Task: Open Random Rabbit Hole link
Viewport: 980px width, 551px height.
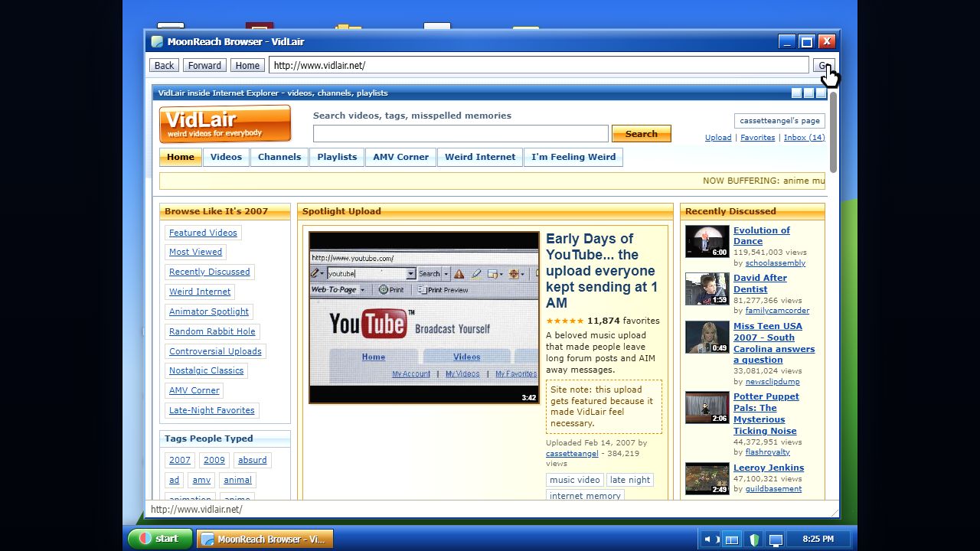Action: pos(212,331)
